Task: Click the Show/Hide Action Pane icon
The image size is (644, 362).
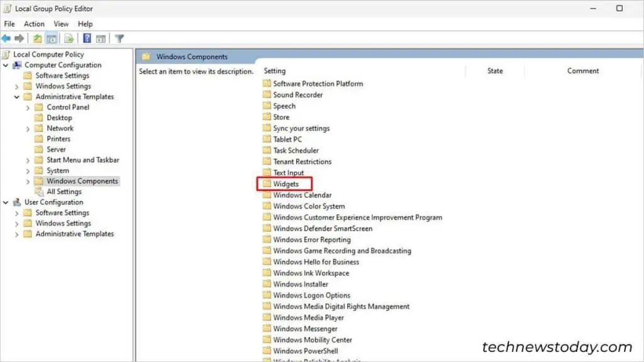Action: click(x=101, y=38)
